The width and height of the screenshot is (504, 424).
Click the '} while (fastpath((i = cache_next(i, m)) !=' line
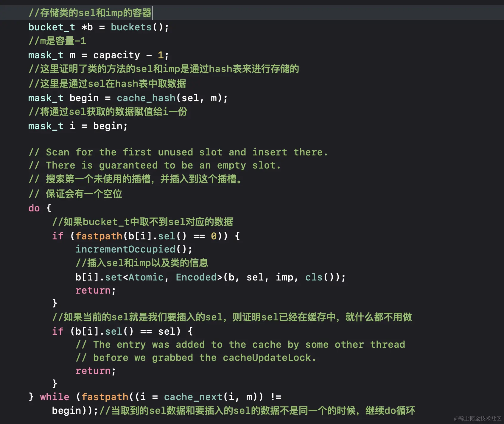pos(155,397)
